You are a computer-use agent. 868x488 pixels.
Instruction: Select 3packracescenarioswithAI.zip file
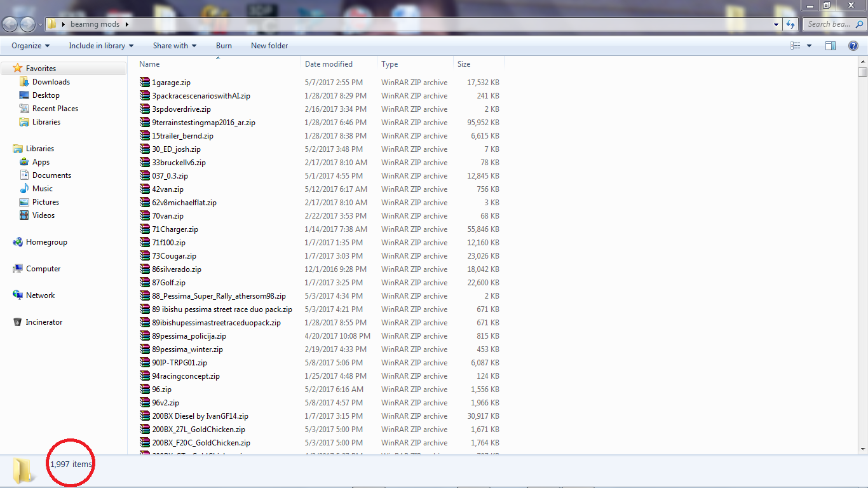pyautogui.click(x=201, y=96)
